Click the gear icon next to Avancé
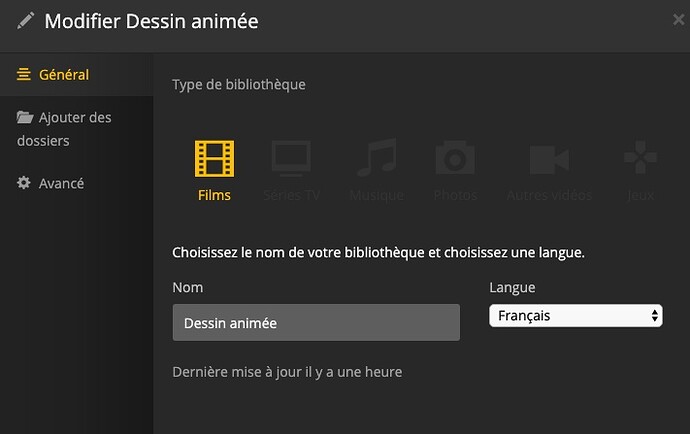The image size is (690, 434). (x=25, y=184)
